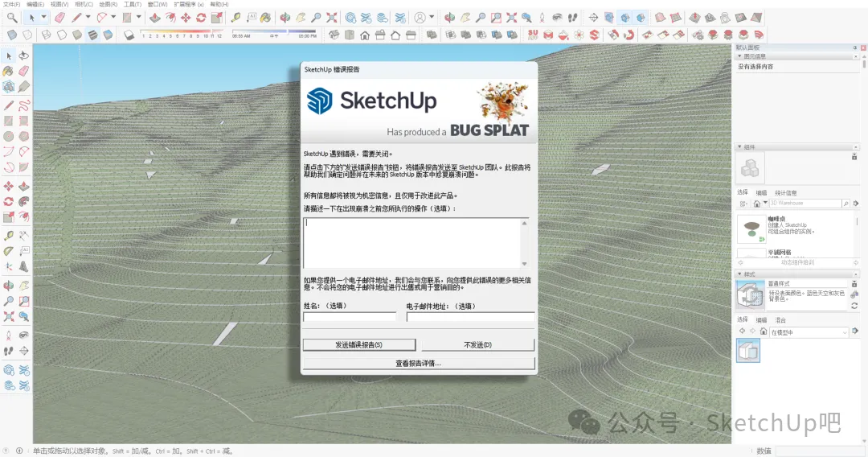Image resolution: width=868 pixels, height=457 pixels.
Task: Click the 电子邮件地址 input field
Action: [470, 317]
